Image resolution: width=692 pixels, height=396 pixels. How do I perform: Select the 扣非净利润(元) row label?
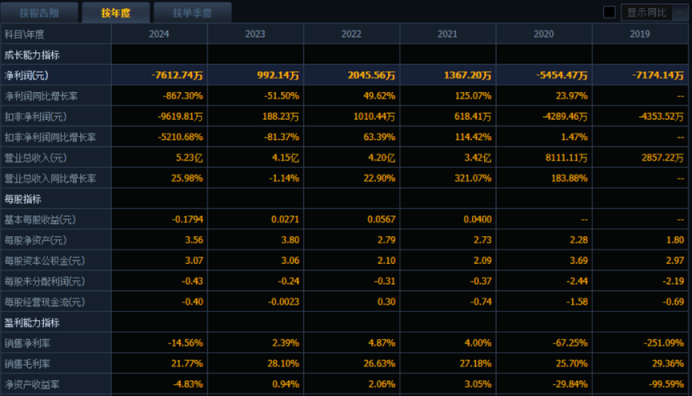coord(35,117)
